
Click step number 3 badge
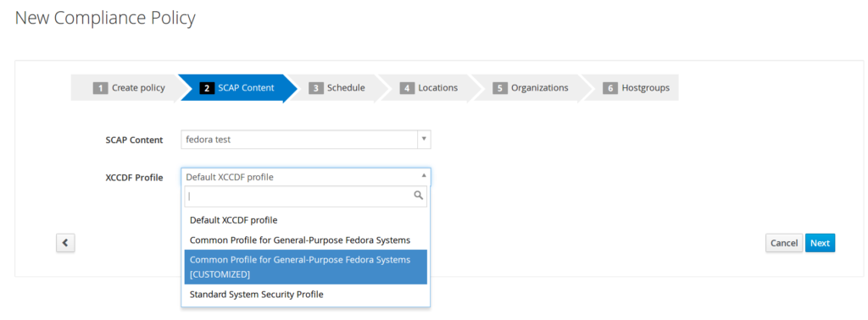click(315, 88)
